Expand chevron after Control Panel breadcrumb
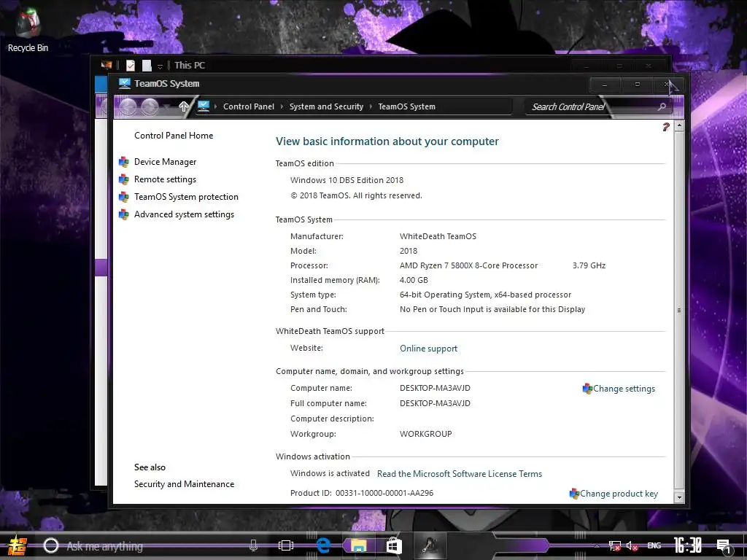 click(282, 106)
